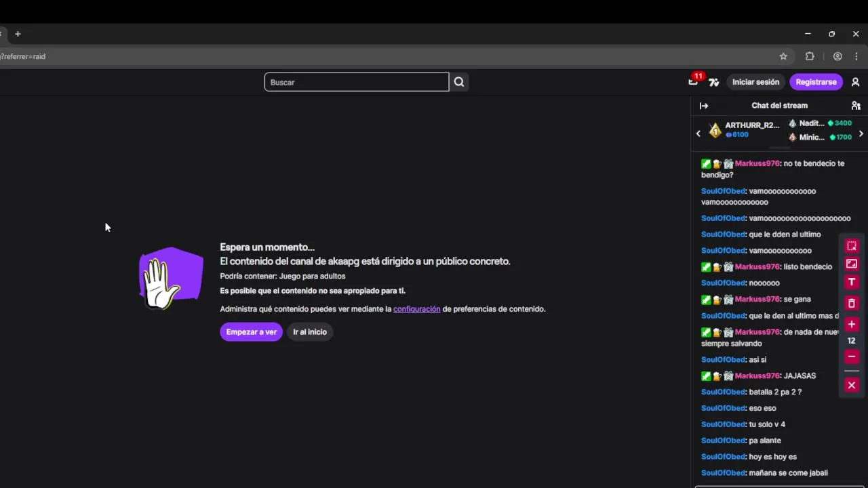The height and width of the screenshot is (488, 868).
Task: Open the notifications inbox with badge 11
Action: [x=693, y=82]
